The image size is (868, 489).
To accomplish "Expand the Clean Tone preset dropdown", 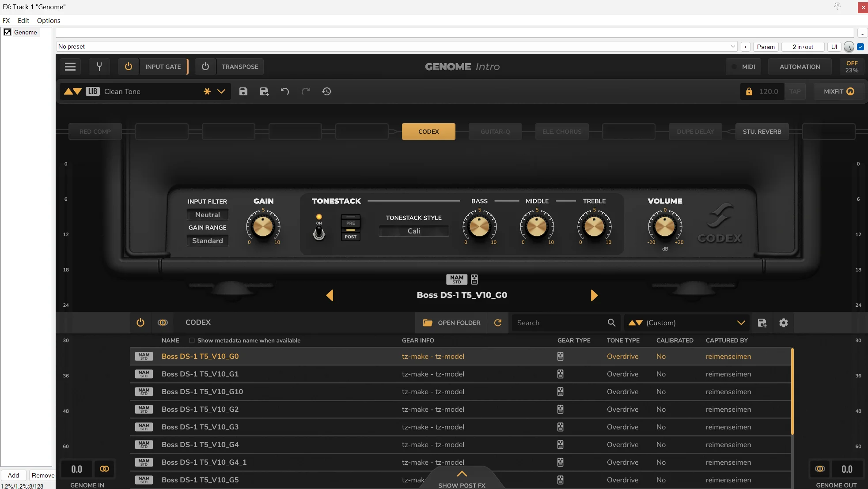I will [x=221, y=91].
